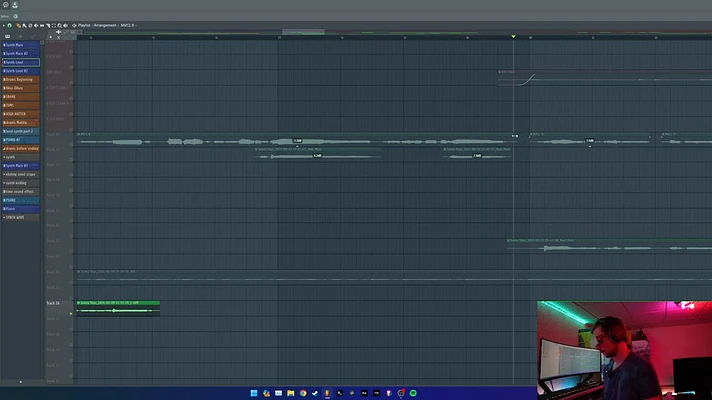Open the clip menu of the first Track 16 audio clip
The height and width of the screenshot is (400, 712).
[256, 149]
